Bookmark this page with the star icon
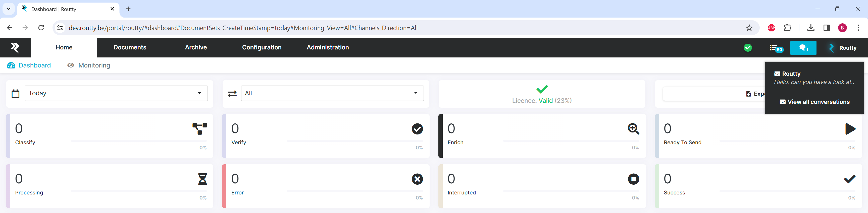This screenshot has width=868, height=213. tap(749, 28)
